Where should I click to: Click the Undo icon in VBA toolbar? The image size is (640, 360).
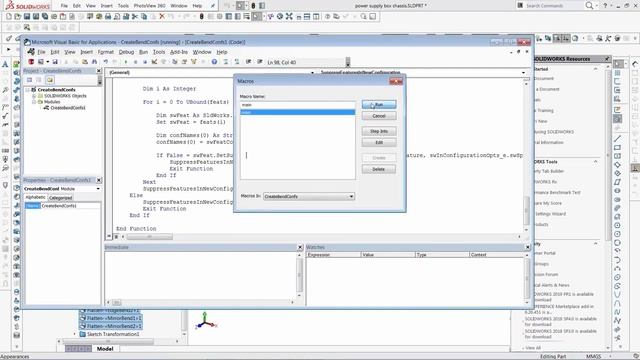pos(106,62)
